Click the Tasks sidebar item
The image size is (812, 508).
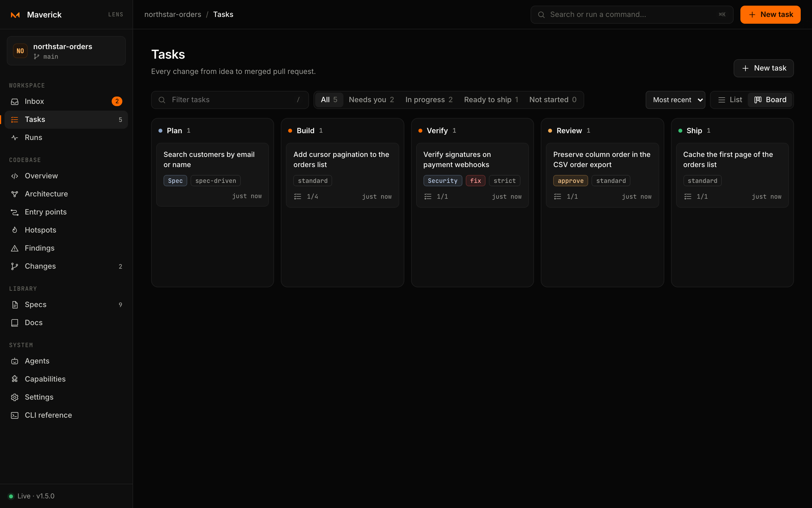coord(66,120)
